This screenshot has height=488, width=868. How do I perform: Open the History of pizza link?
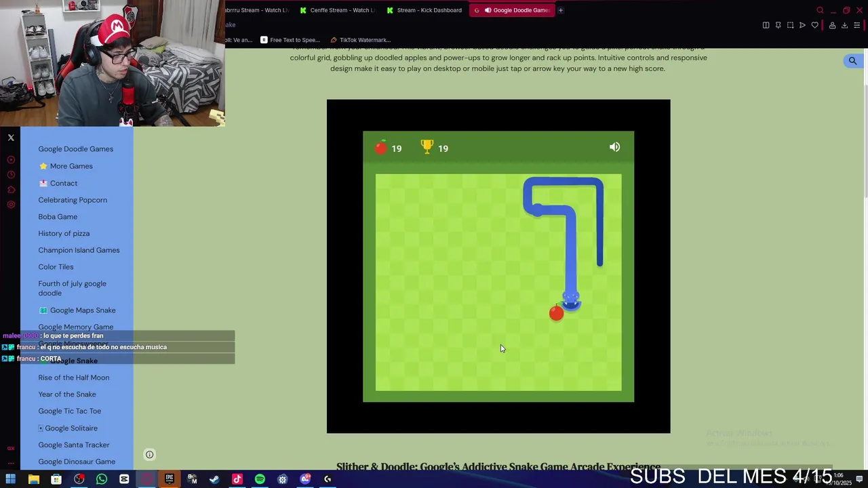[64, 234]
